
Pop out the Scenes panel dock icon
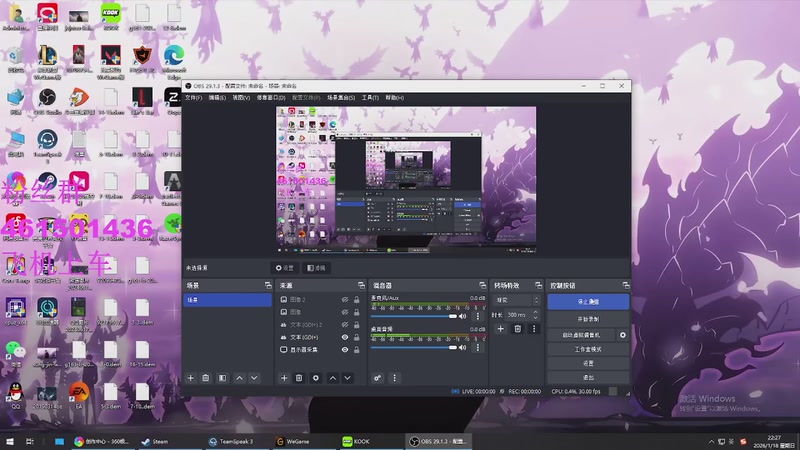tap(268, 285)
